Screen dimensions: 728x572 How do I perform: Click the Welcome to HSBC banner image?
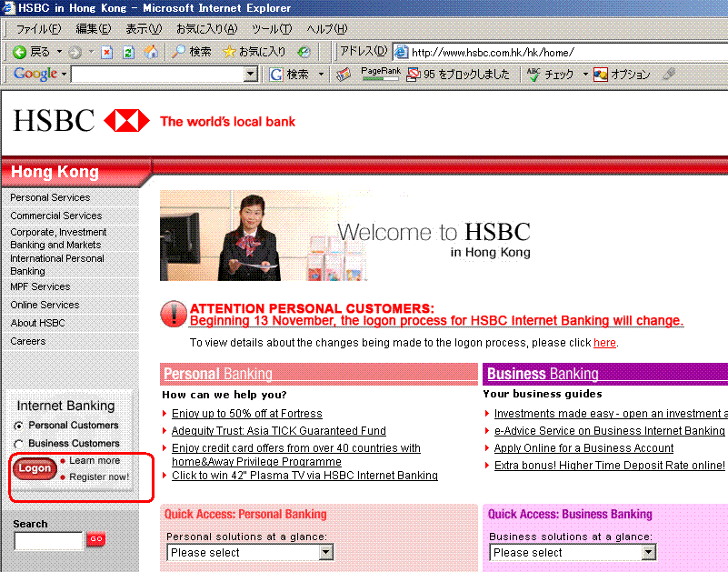pos(345,236)
